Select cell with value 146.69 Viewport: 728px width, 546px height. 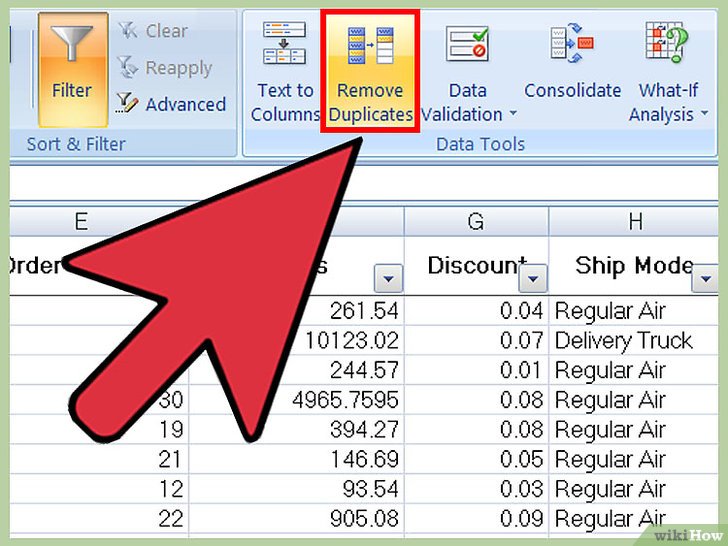coord(297,459)
